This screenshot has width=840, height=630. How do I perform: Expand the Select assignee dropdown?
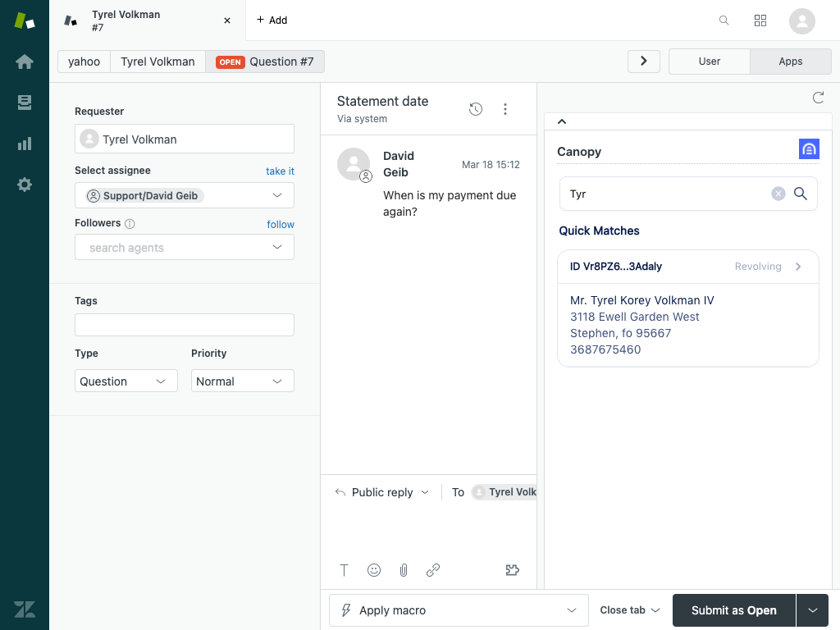(x=276, y=195)
